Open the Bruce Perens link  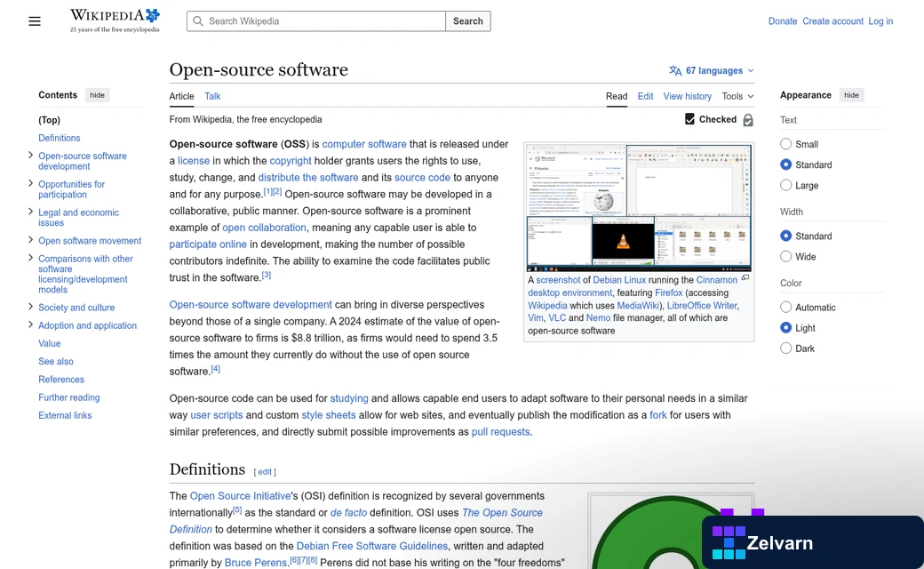coord(255,563)
